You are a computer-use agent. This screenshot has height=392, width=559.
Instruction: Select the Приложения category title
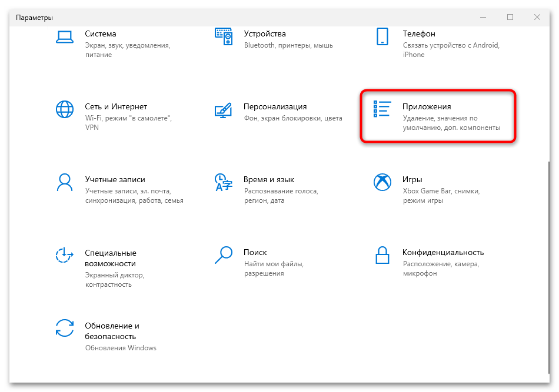[x=427, y=106]
